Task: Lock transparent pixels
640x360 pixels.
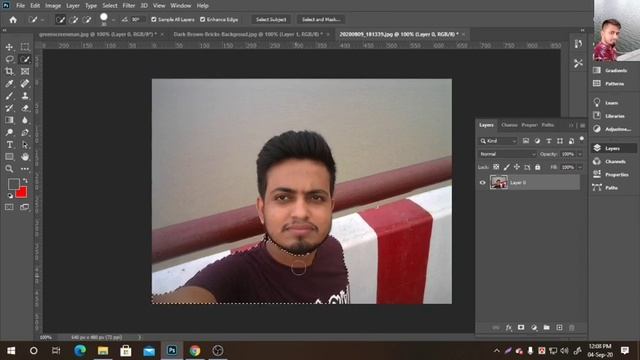Action: pos(496,167)
